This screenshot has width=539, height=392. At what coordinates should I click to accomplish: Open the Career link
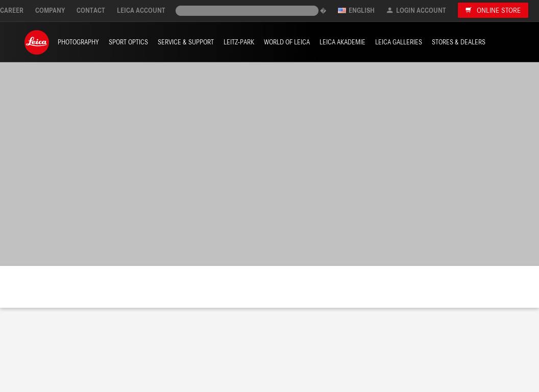tap(12, 10)
